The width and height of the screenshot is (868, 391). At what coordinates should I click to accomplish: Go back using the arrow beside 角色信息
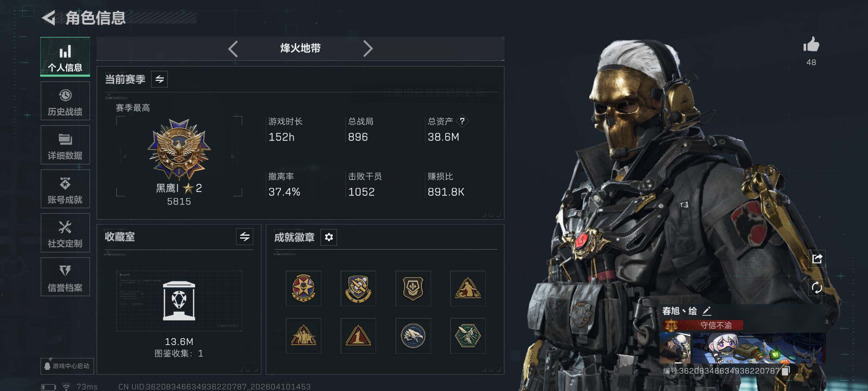(49, 18)
